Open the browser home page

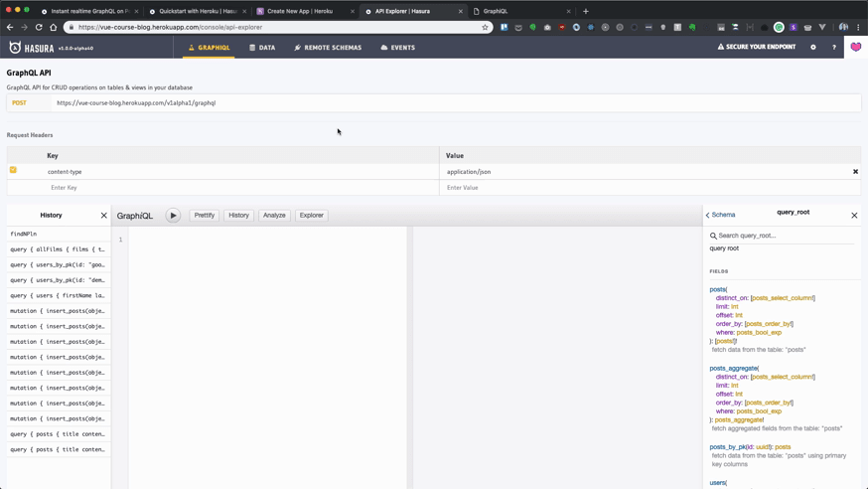click(54, 27)
